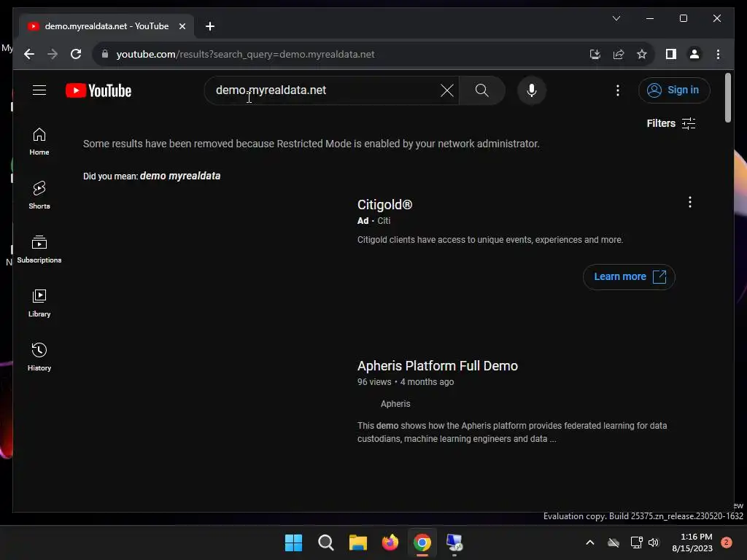This screenshot has width=747, height=560.
Task: Open a new Chrome tab
Action: point(209,26)
